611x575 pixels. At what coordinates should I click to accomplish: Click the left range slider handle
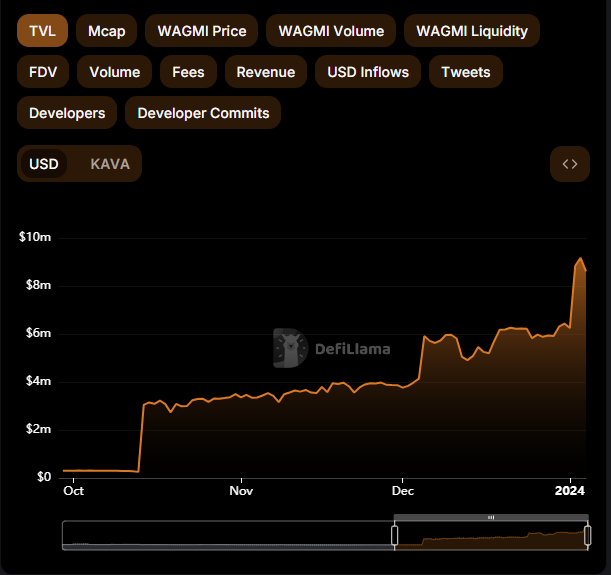[x=394, y=535]
